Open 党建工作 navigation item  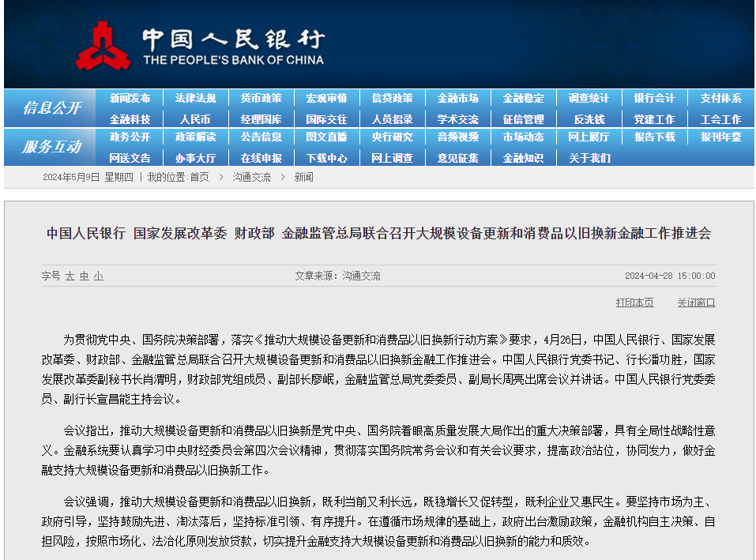pos(654,119)
